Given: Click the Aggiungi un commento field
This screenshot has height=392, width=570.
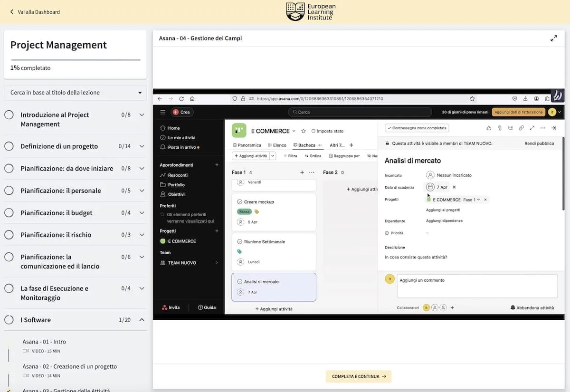Looking at the screenshot, I should coord(477,286).
